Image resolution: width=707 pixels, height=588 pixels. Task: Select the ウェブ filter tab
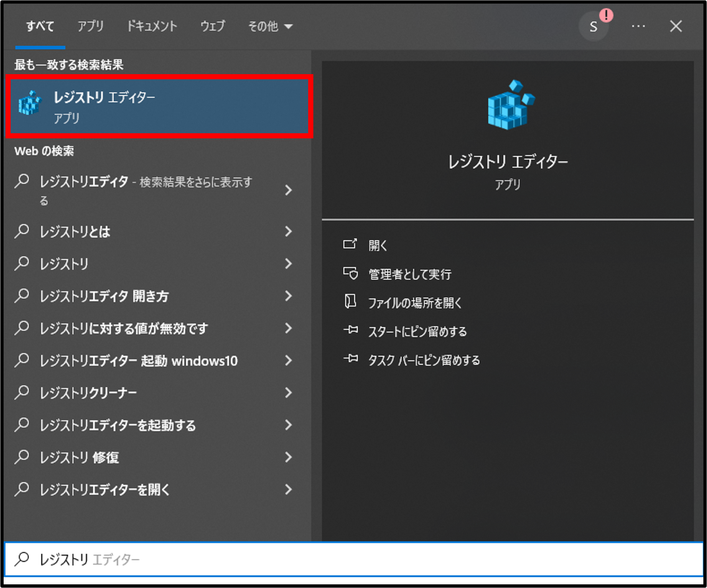tap(212, 26)
